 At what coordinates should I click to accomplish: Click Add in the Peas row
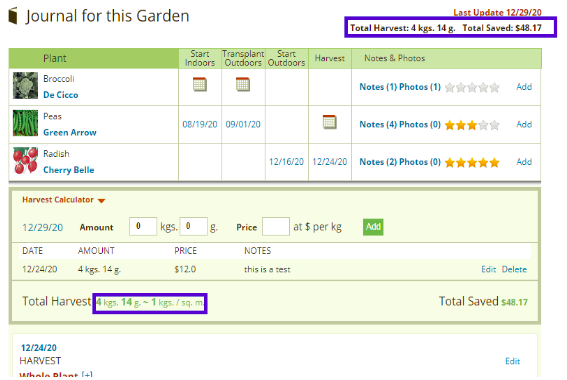pyautogui.click(x=524, y=124)
